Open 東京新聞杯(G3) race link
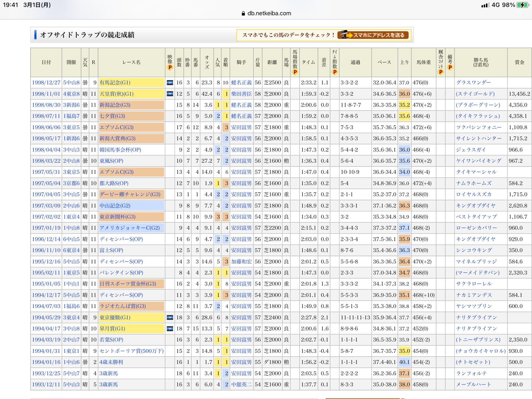The image size is (532, 399). [118, 217]
